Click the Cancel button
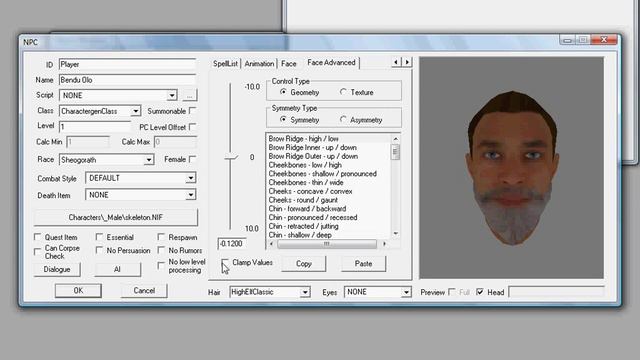This screenshot has height=360, width=640. point(144,291)
